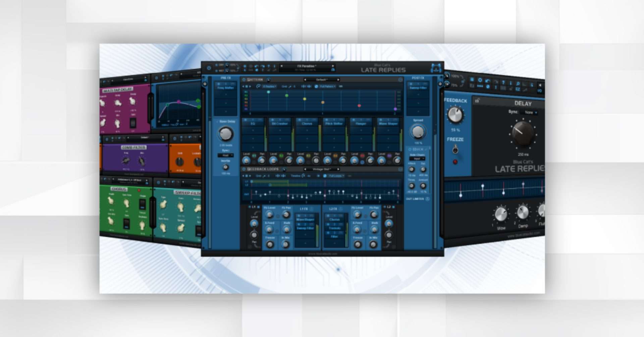Click the Pattern clock sync icon
644x337 pixels.
[x=316, y=87]
